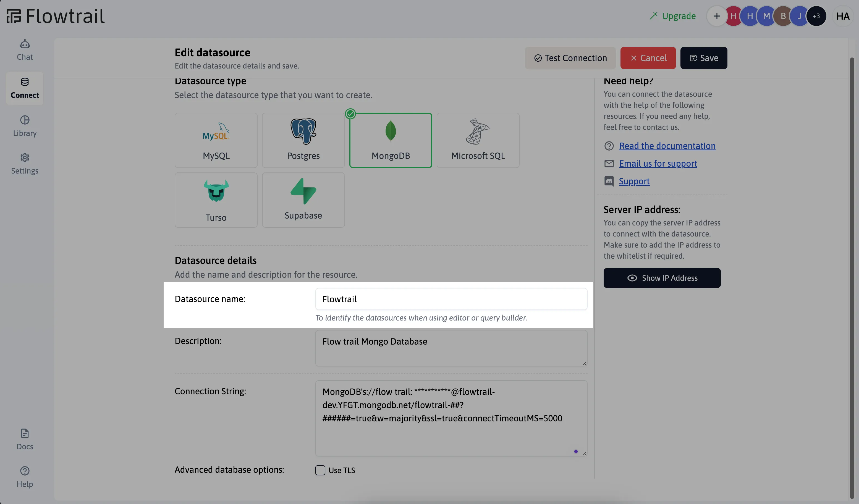Select the MySQL datasource type

[216, 140]
